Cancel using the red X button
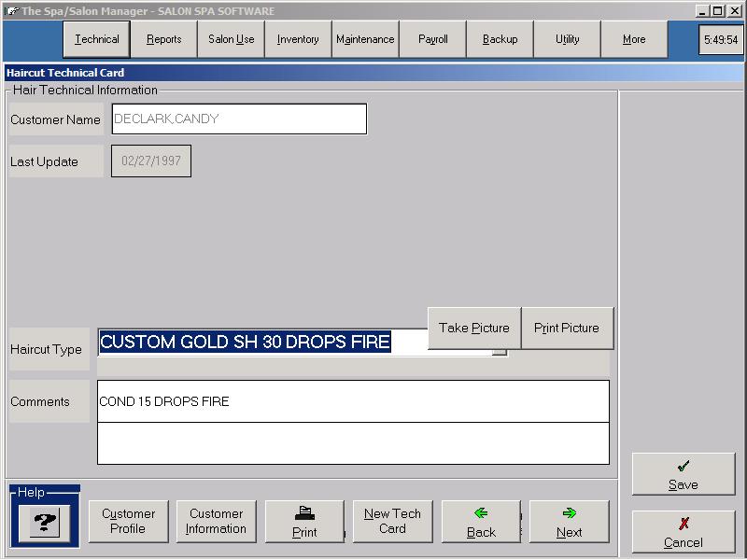747x560 pixels. pyautogui.click(x=683, y=532)
